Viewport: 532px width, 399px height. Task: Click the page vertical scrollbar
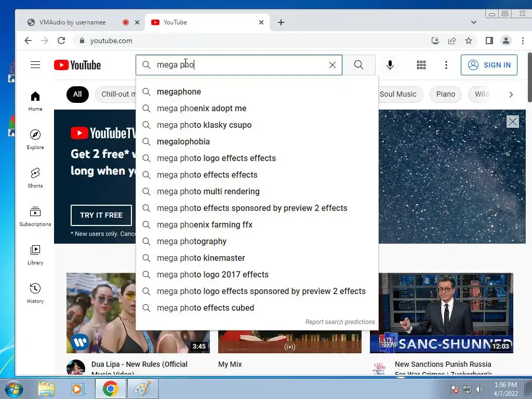tap(529, 77)
